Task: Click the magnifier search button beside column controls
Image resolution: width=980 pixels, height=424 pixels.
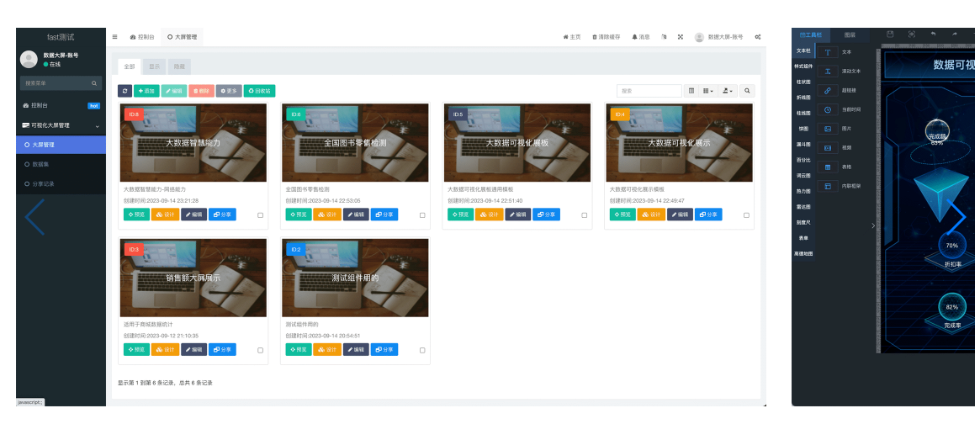Action: point(747,91)
